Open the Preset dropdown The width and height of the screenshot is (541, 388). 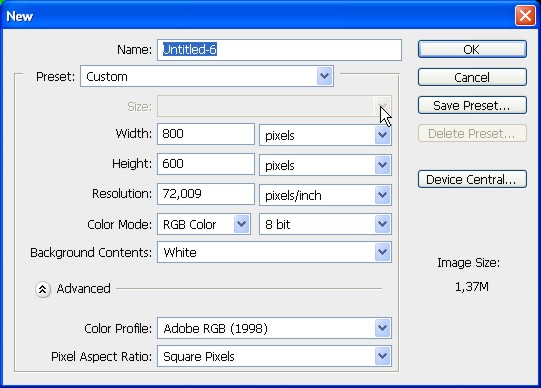207,76
